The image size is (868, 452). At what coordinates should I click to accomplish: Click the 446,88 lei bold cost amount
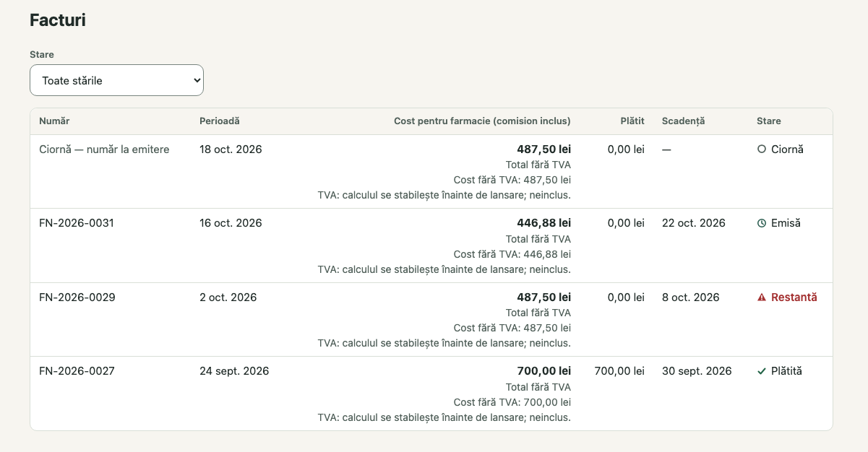(x=543, y=223)
